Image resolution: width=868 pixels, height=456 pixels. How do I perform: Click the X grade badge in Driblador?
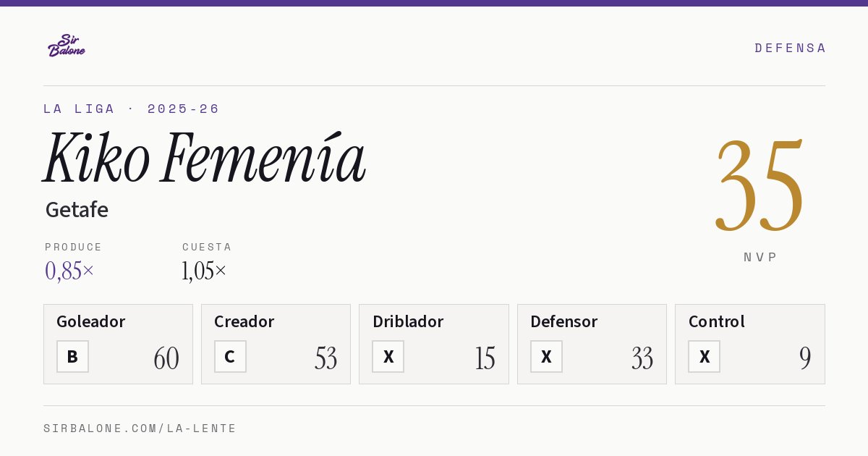tap(388, 357)
